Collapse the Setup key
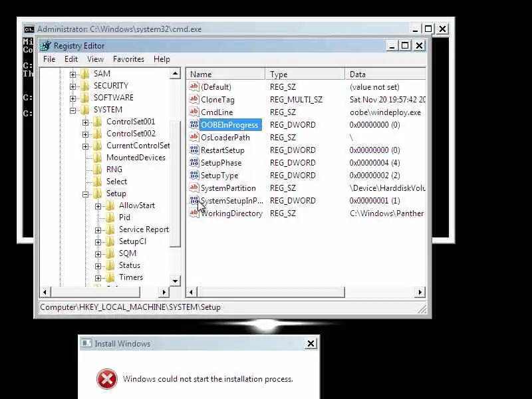Image resolution: width=532 pixels, height=399 pixels. click(x=85, y=194)
